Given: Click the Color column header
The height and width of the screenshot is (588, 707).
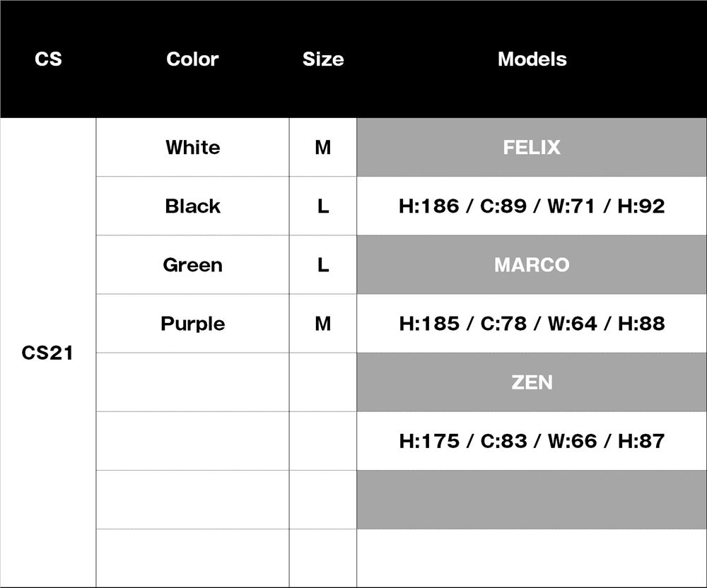Looking at the screenshot, I should [192, 59].
